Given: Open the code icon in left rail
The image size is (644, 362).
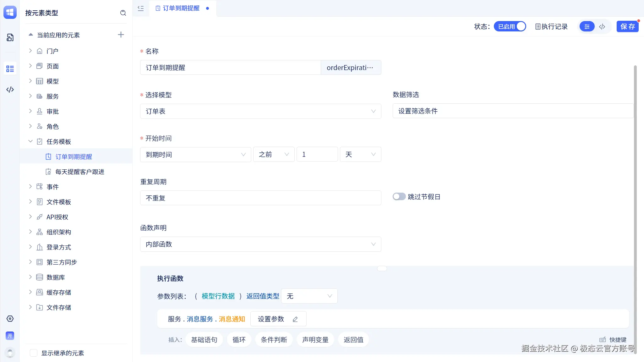Looking at the screenshot, I should pyautogui.click(x=10, y=90).
